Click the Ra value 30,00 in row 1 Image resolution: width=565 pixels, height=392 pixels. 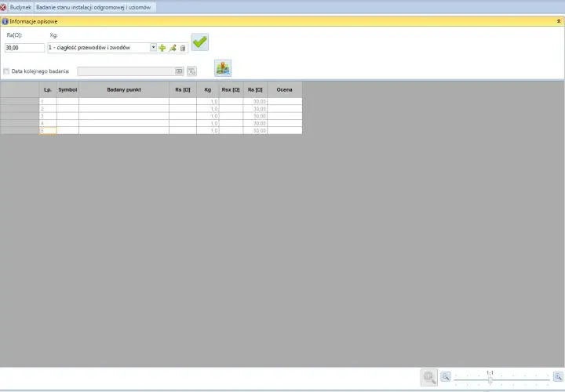click(255, 101)
